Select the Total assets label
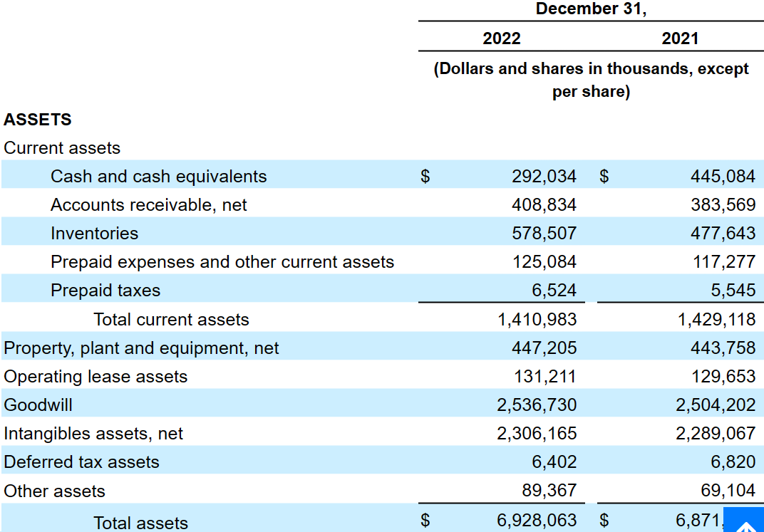Screen dimensions: 764x532 [x=140, y=522]
